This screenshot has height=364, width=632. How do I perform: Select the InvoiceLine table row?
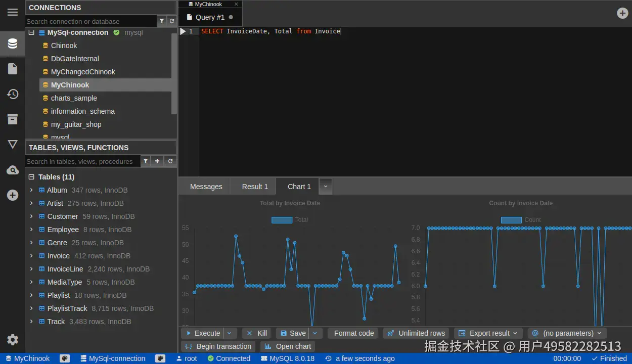(x=101, y=269)
